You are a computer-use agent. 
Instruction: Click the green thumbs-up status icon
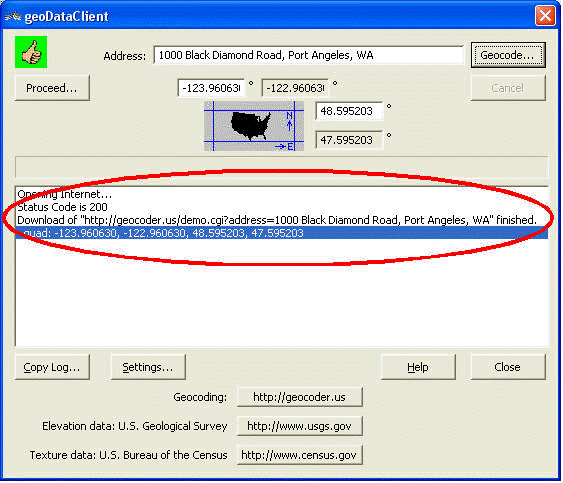(31, 52)
